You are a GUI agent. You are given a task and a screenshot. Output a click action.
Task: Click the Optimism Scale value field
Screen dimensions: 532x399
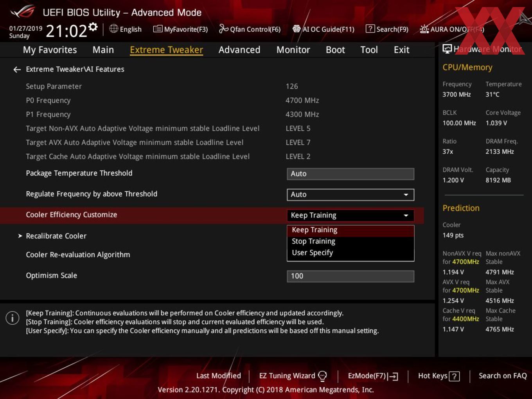pyautogui.click(x=350, y=276)
